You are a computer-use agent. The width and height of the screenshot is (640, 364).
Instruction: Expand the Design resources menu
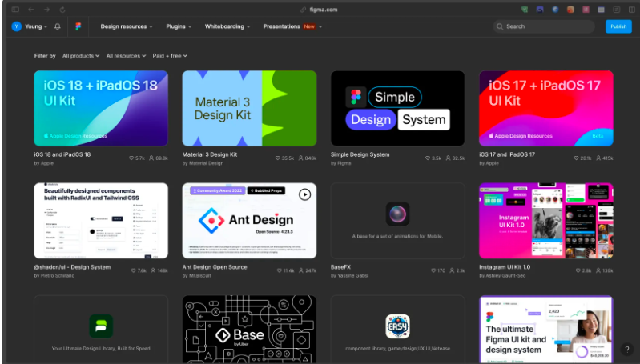[127, 26]
